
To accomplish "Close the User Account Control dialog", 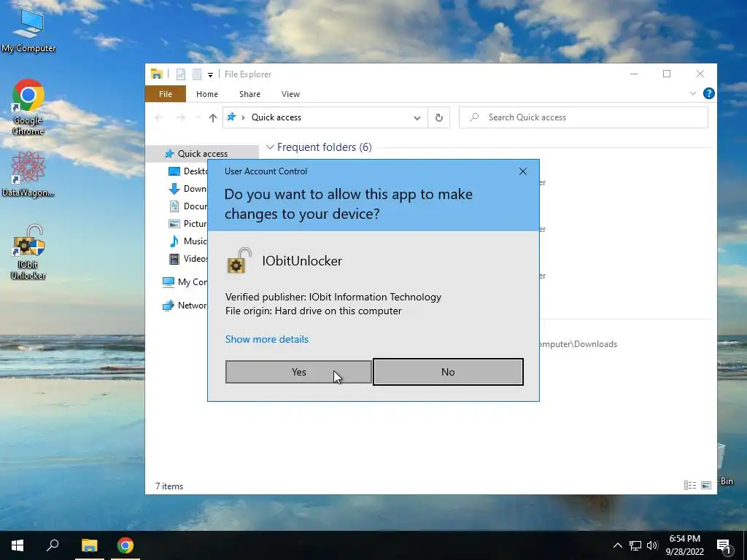I will pos(522,171).
